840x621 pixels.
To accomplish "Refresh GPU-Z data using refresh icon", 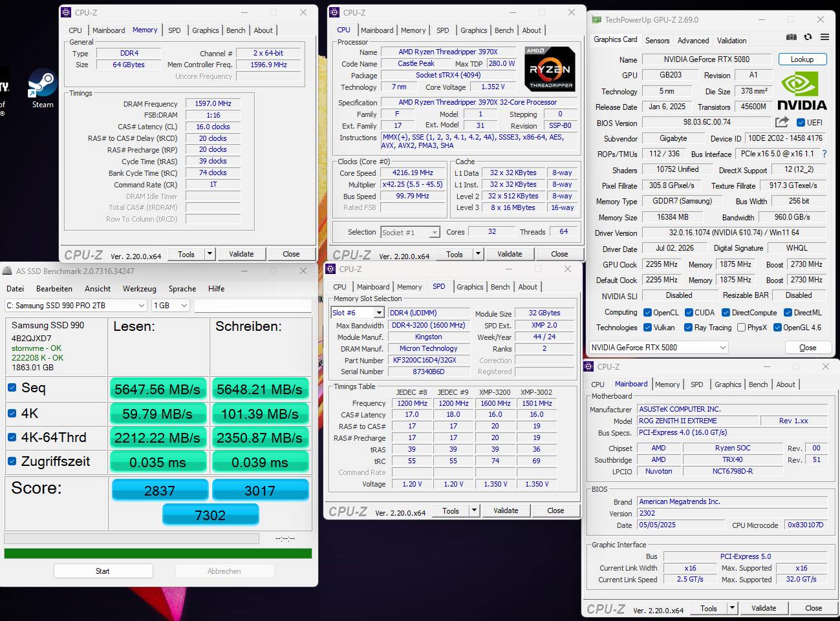I will (x=808, y=37).
